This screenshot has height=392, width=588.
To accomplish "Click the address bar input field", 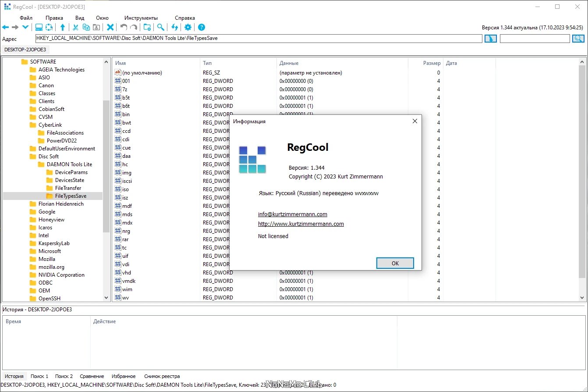I will (259, 39).
